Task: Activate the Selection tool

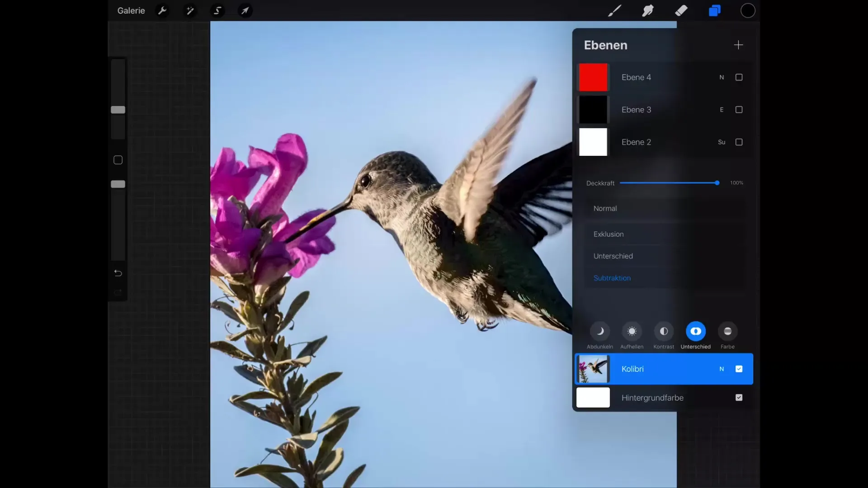Action: 217,10
